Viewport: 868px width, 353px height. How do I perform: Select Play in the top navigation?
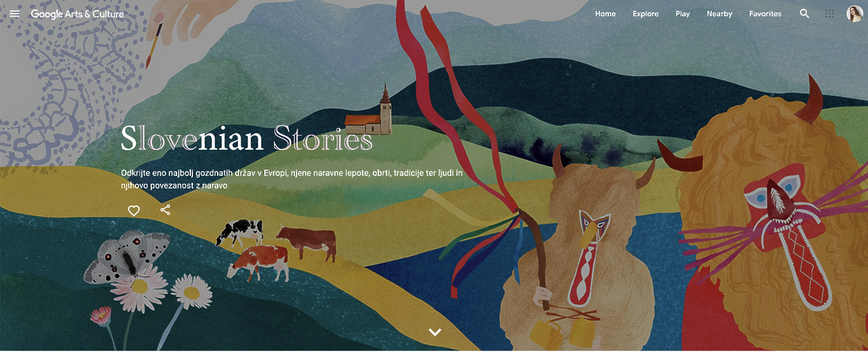[683, 14]
